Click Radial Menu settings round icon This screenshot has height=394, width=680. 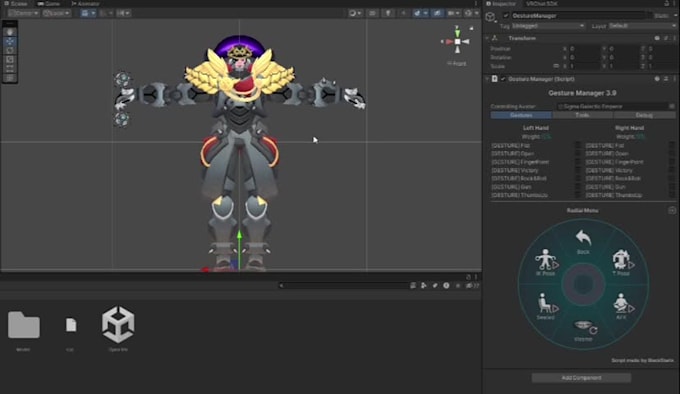(x=671, y=210)
